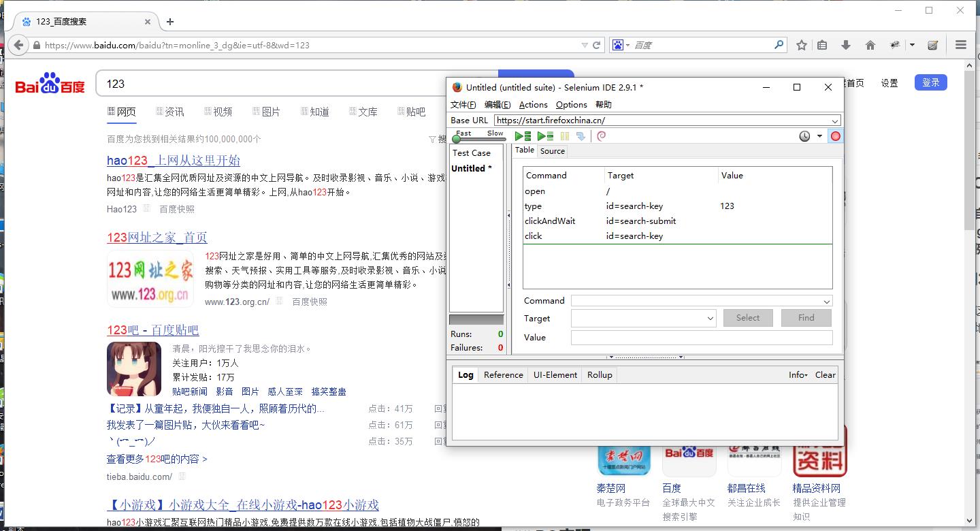The height and width of the screenshot is (531, 980).
Task: Open the Firefox hamburger menu
Action: pos(961,45)
